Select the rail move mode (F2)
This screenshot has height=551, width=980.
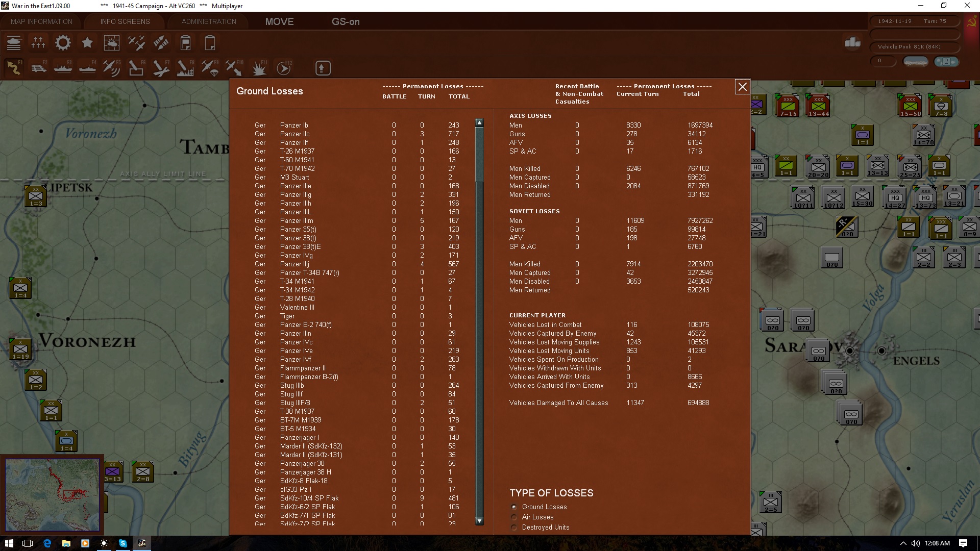(x=38, y=68)
